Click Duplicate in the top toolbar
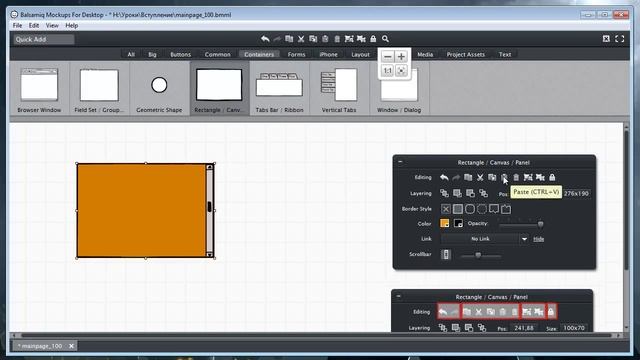This screenshot has height=360, width=640. coord(289,39)
